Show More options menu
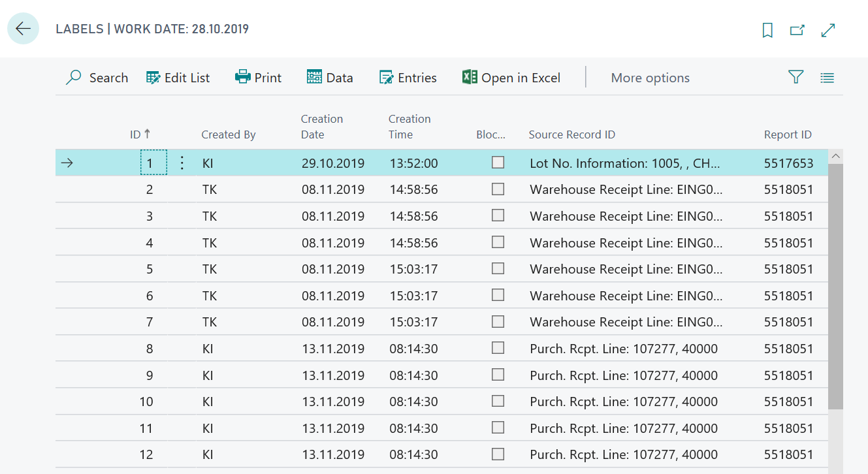Viewport: 868px width, 474px height. click(x=650, y=78)
